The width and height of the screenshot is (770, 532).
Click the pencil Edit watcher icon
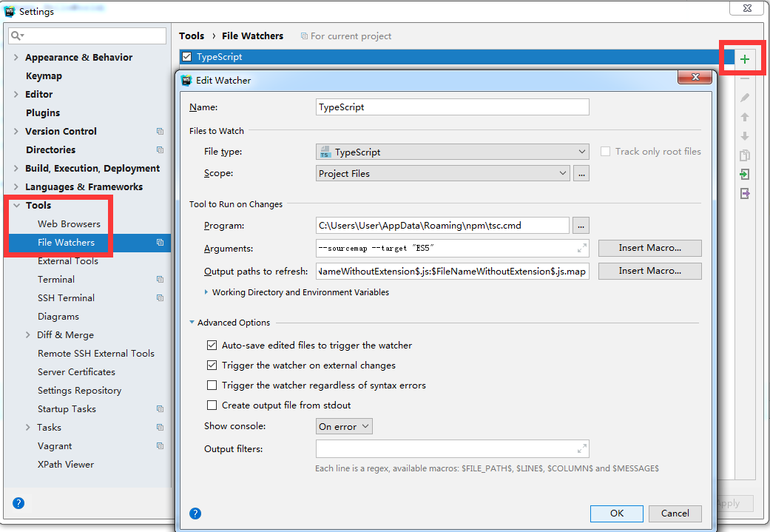tap(745, 98)
